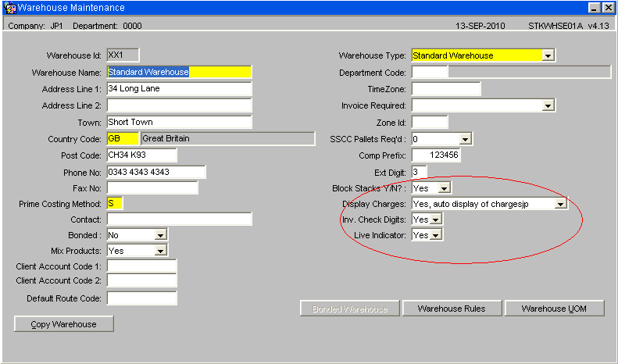
Task: Open Warehouse Rules
Action: [452, 309]
